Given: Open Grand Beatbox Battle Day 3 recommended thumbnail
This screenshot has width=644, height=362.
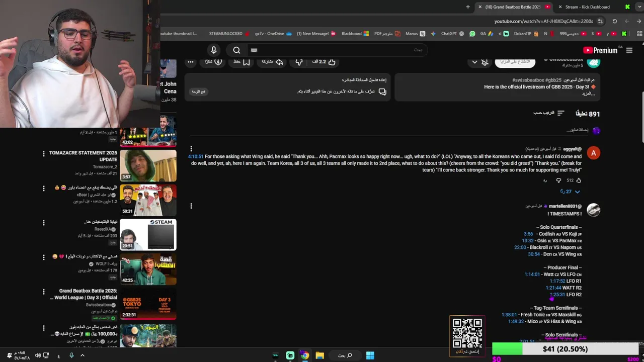Looking at the screenshot, I should [x=148, y=303].
